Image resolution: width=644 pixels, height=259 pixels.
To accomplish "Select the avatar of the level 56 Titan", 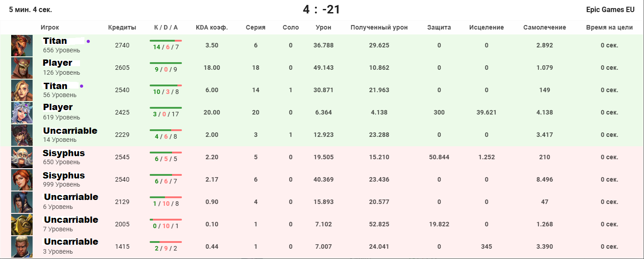I will click(22, 90).
